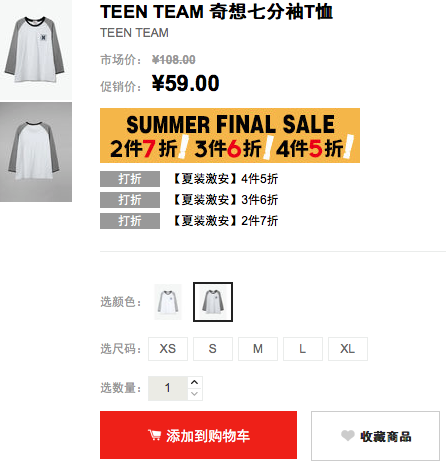Open the TEEN TEAM brand link
The height and width of the screenshot is (472, 446).
click(x=134, y=33)
